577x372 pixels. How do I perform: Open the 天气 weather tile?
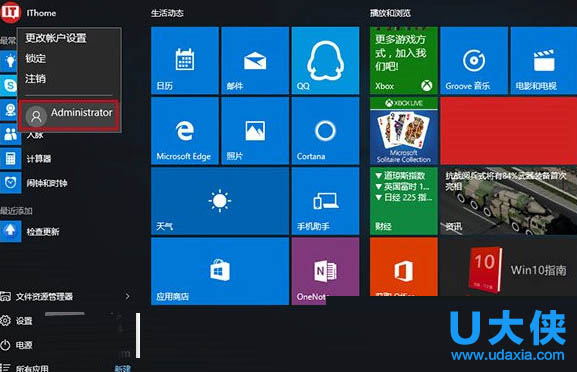tap(220, 201)
